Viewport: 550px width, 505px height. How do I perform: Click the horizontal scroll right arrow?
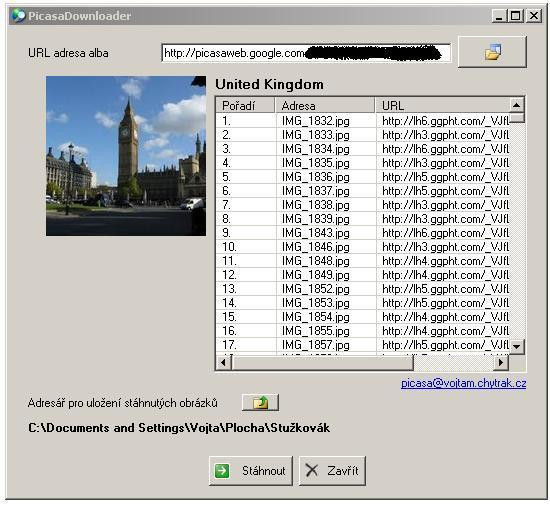pos(501,362)
